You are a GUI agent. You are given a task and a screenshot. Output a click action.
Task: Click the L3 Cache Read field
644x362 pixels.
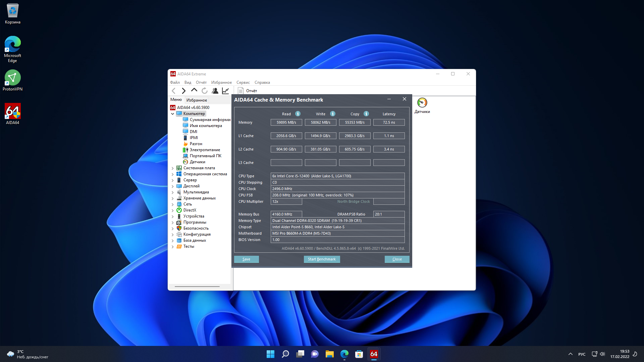click(286, 163)
